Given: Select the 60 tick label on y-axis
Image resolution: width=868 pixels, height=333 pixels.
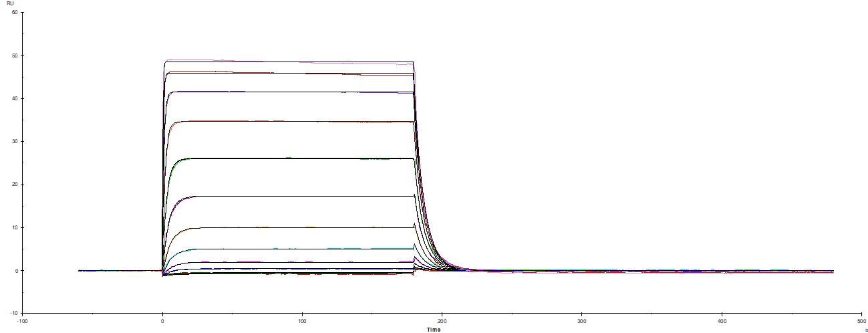Looking at the screenshot, I should pos(14,13).
